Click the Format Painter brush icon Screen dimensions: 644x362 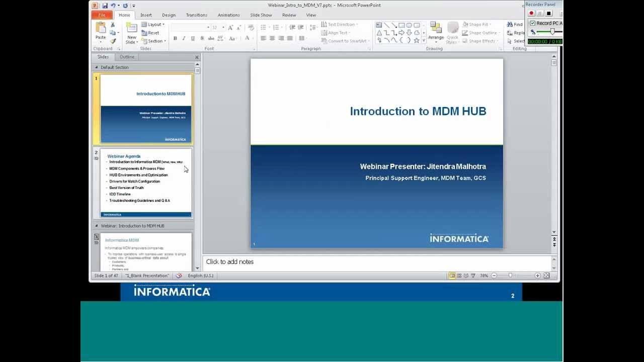tap(113, 41)
